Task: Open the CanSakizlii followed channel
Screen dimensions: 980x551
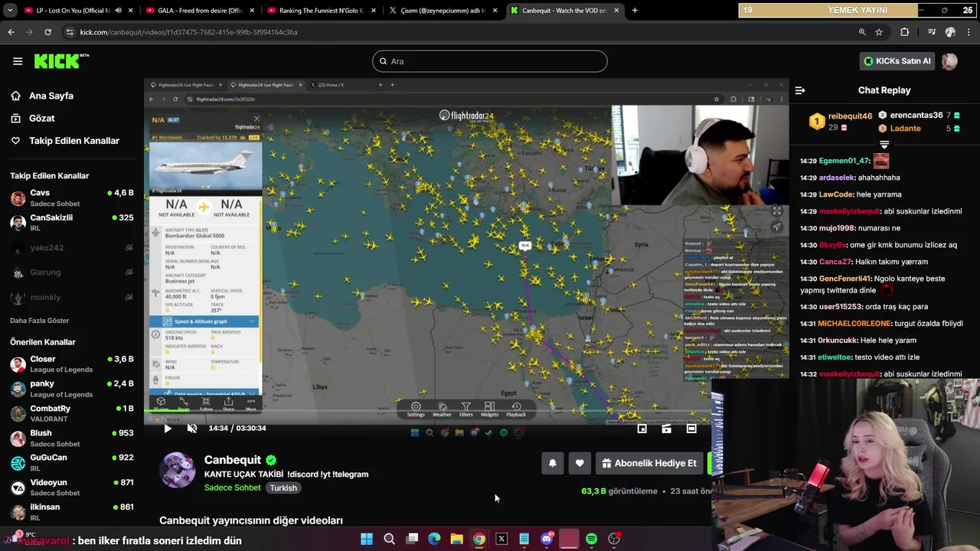Action: (x=72, y=223)
